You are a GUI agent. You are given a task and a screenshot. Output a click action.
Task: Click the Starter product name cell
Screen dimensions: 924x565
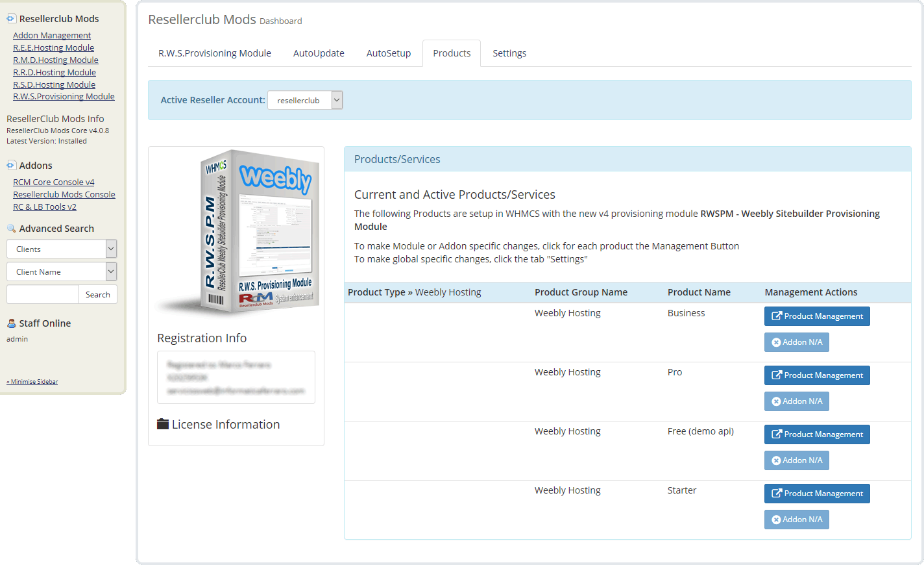(x=682, y=490)
